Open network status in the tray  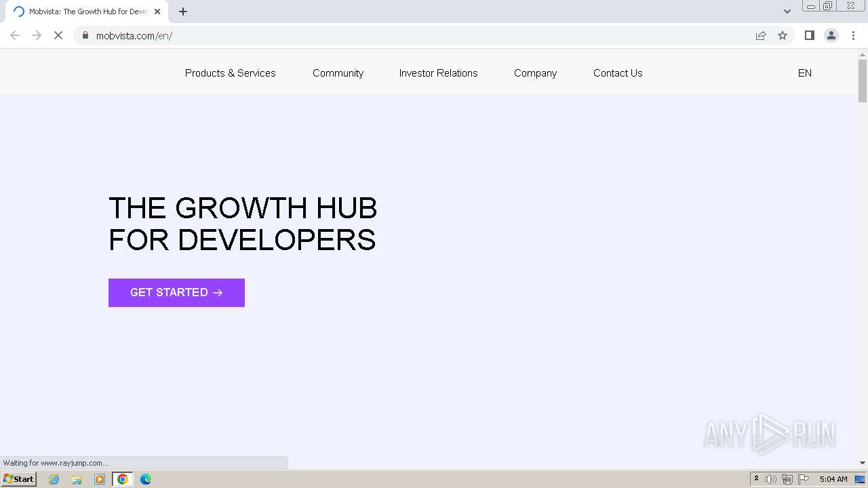click(x=787, y=479)
